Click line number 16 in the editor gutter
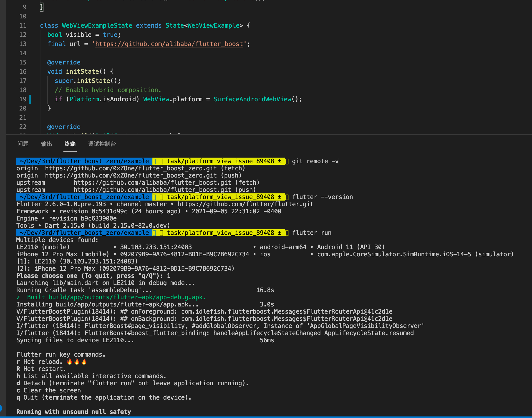This screenshot has width=532, height=418. (23, 71)
